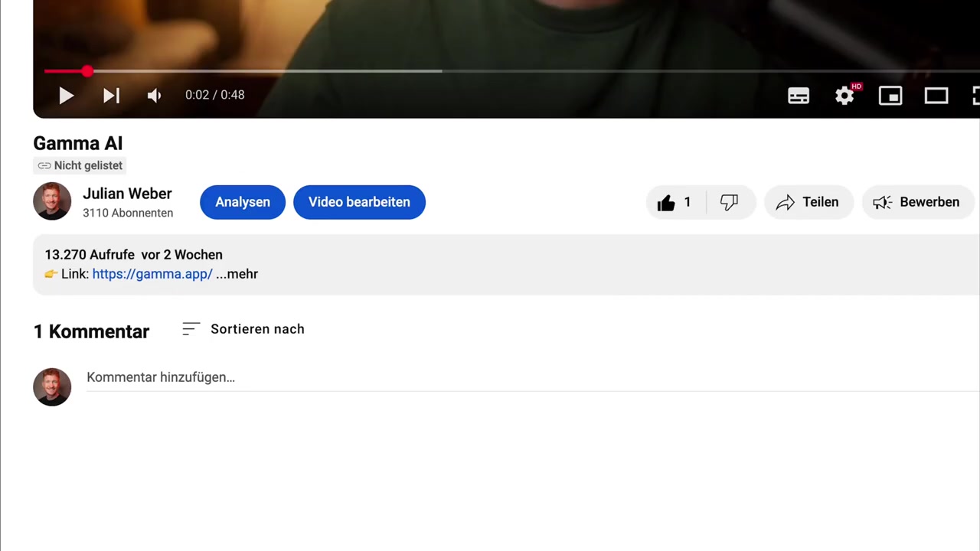Click the 1 Kommentar heading
Viewport: 980px width, 551px height.
pyautogui.click(x=91, y=331)
